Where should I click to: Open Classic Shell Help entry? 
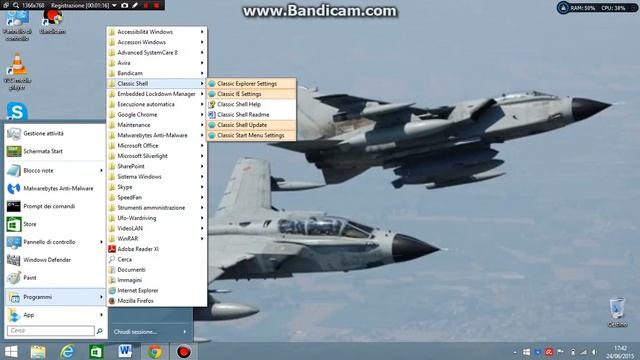click(x=251, y=104)
